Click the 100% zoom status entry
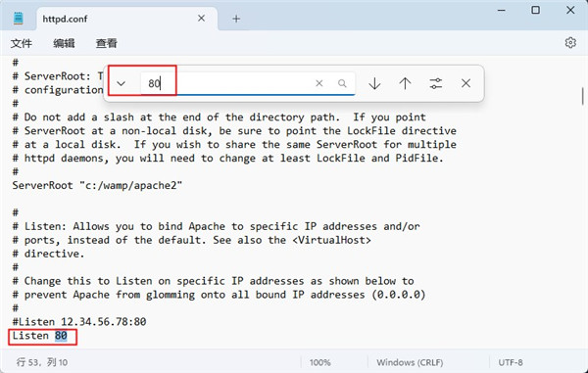 click(319, 362)
